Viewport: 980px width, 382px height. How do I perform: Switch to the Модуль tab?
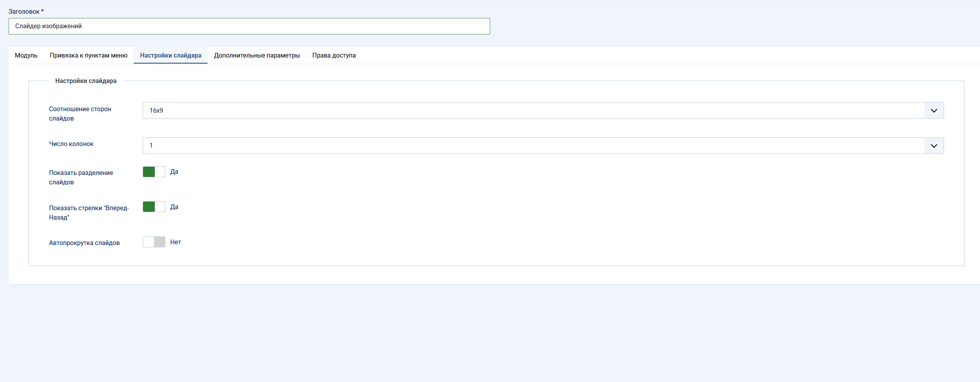coord(26,56)
